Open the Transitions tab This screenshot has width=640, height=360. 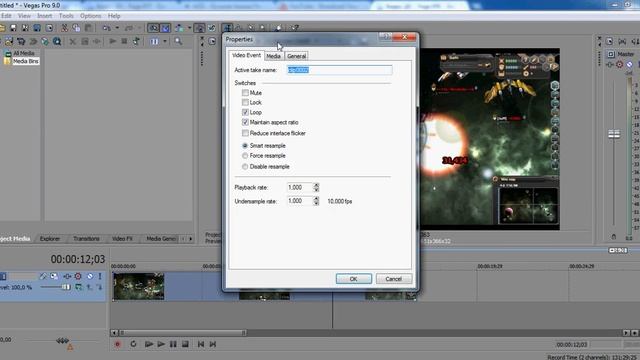click(x=86, y=238)
